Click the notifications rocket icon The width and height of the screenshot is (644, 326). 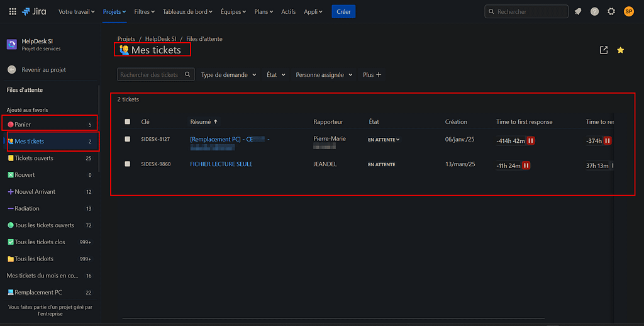click(578, 11)
